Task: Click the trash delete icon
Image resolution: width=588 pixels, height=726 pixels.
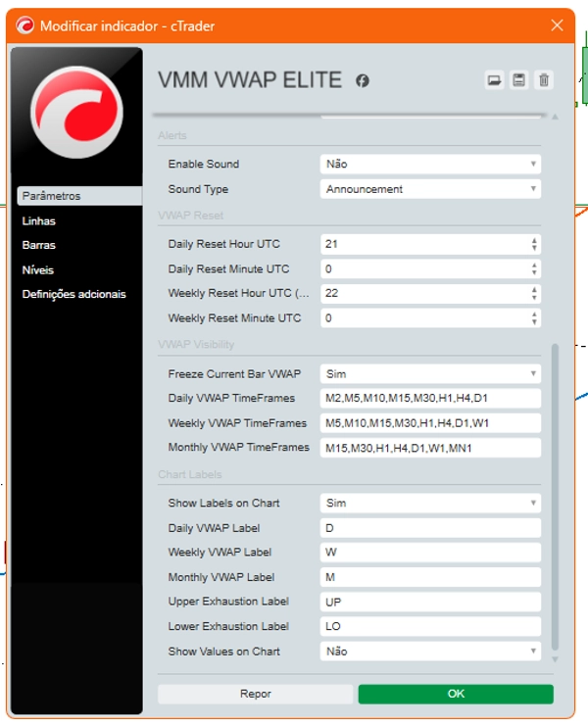Action: [544, 80]
